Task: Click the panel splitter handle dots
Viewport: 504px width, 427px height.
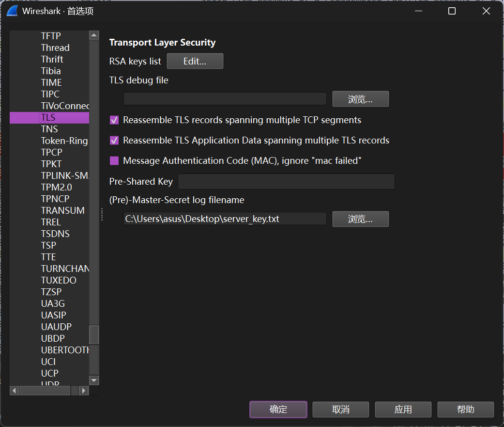Action: (102, 214)
